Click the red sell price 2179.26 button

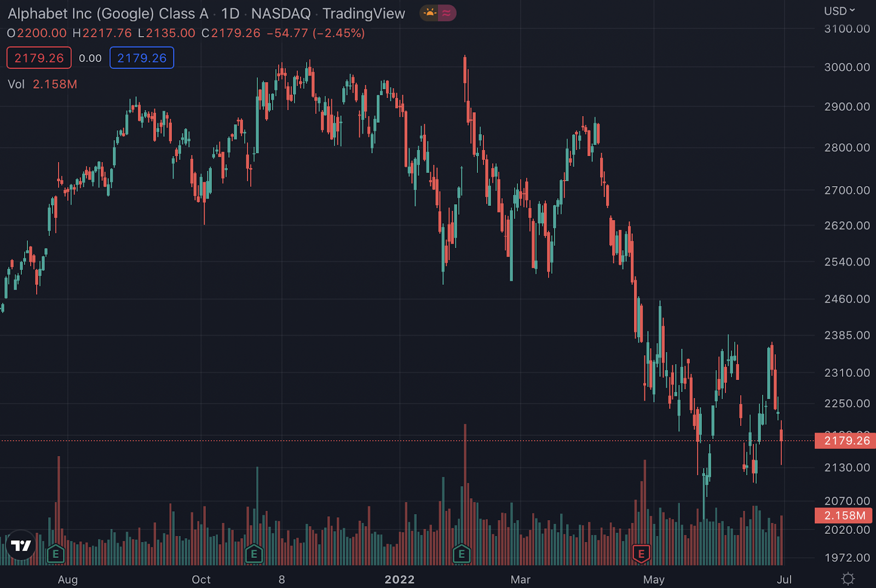tap(39, 58)
